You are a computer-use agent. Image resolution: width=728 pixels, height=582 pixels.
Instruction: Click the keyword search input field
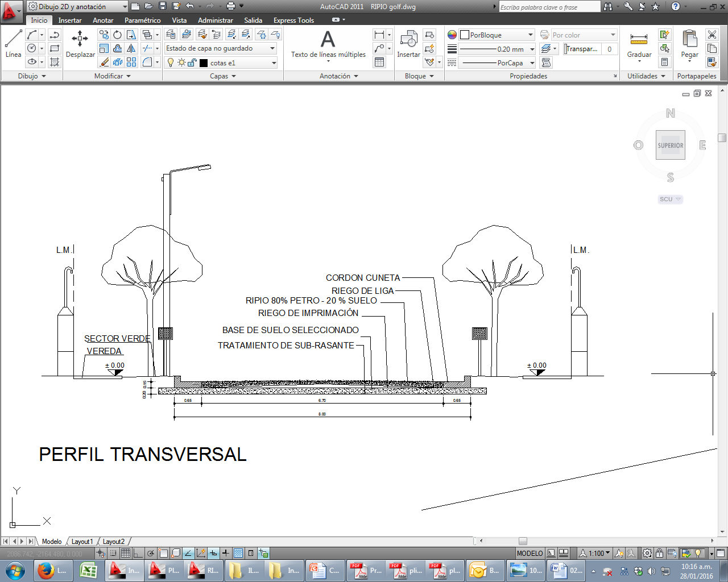coord(549,7)
